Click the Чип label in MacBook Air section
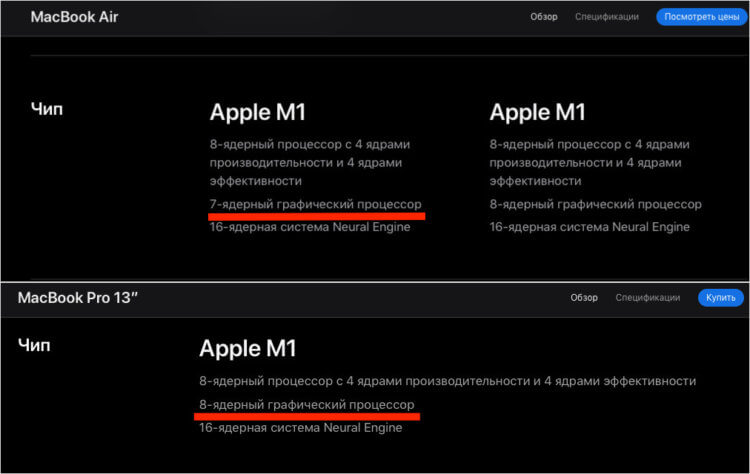750x474 pixels. (47, 109)
